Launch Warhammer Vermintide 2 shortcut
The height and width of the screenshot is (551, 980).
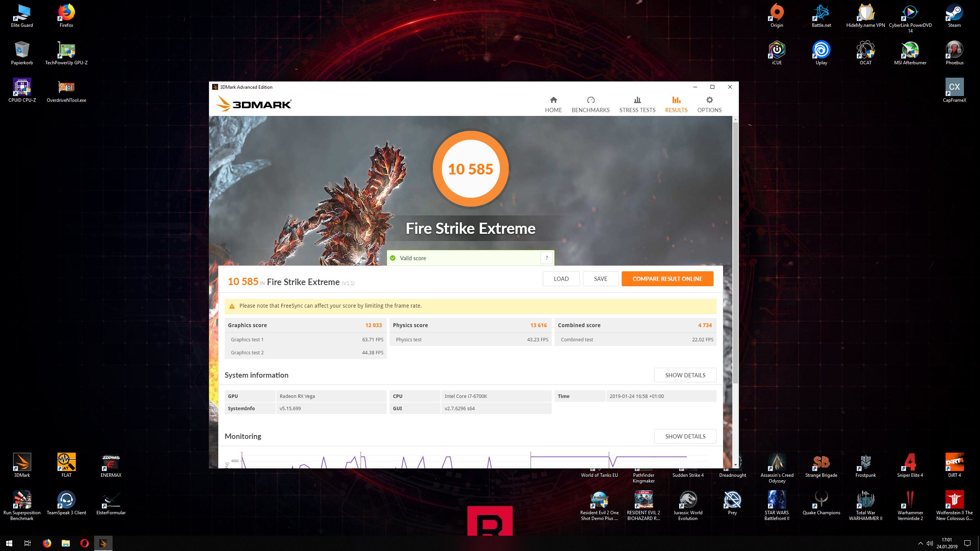[910, 506]
